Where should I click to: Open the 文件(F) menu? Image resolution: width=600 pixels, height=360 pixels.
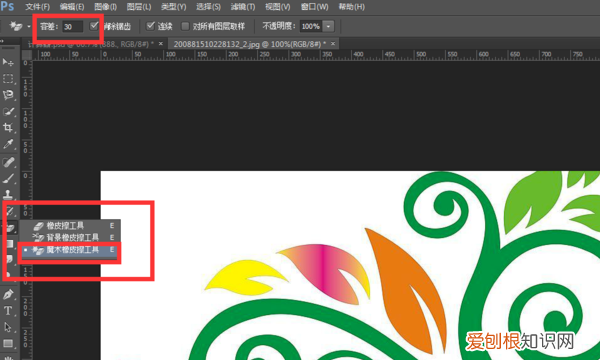coord(38,7)
